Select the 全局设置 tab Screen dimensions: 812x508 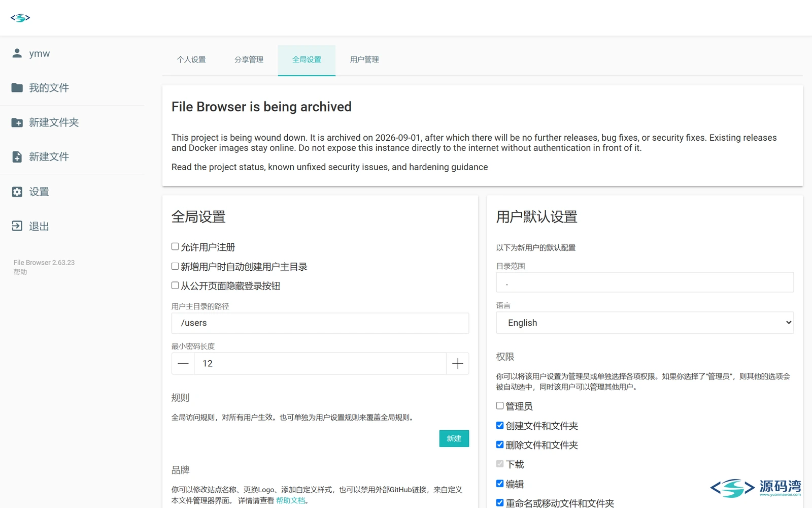[x=307, y=60]
